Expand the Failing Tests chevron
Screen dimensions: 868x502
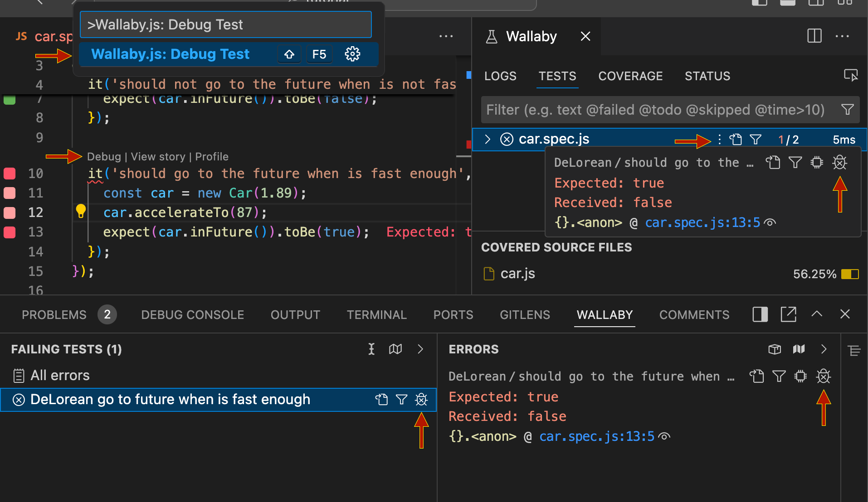pos(420,349)
